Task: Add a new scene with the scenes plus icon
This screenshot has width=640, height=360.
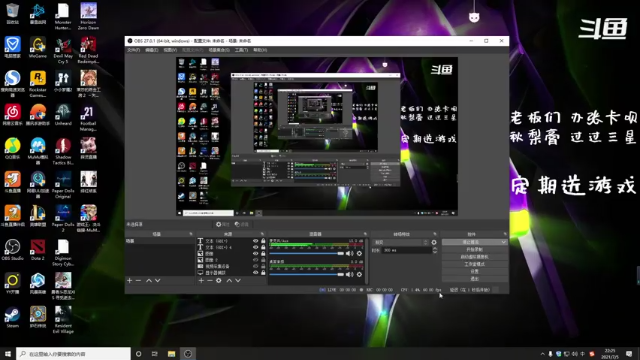Action: 129,280
